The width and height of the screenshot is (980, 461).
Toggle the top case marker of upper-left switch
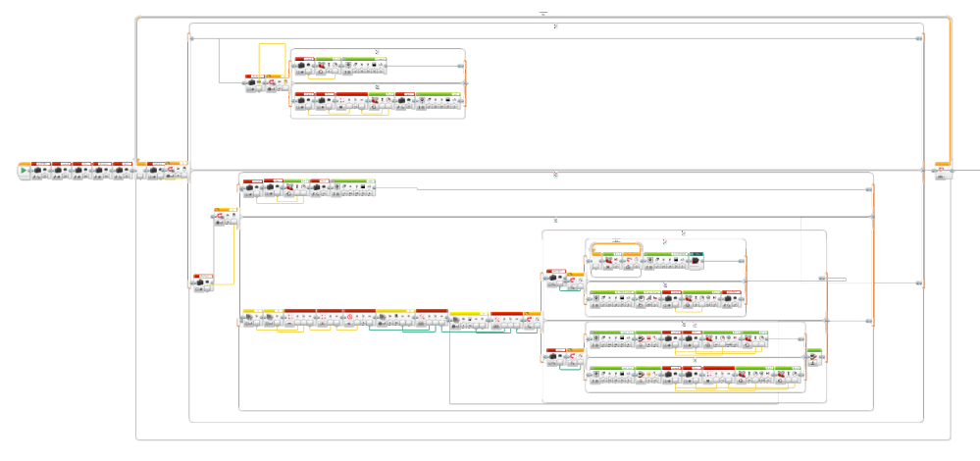(378, 51)
